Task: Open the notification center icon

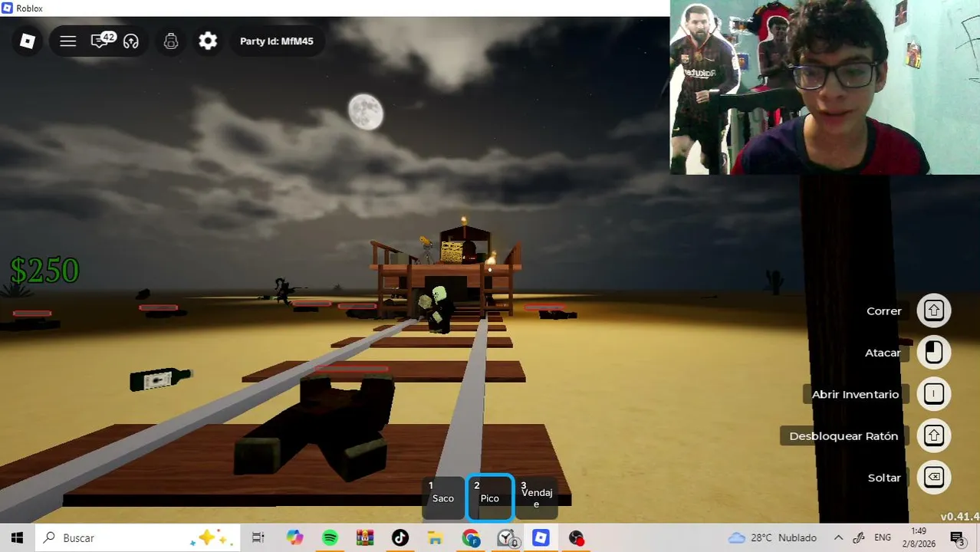Action: click(x=957, y=538)
